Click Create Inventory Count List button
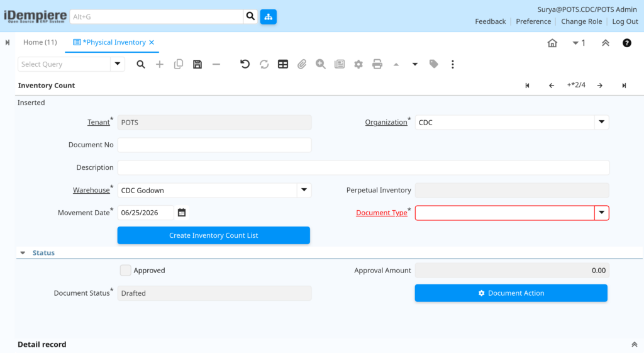644x353 pixels. pyautogui.click(x=214, y=235)
